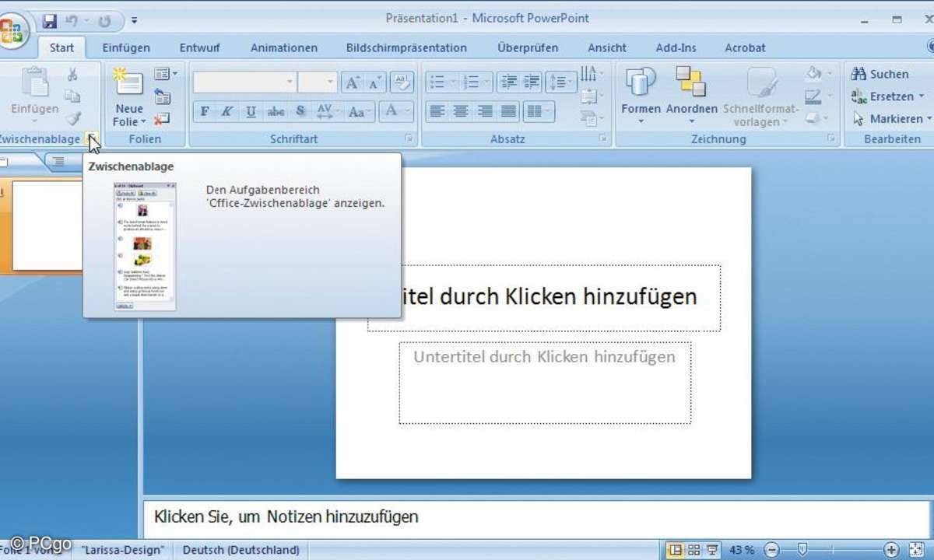The image size is (934, 560).
Task: Open the font size combo box
Action: click(318, 82)
